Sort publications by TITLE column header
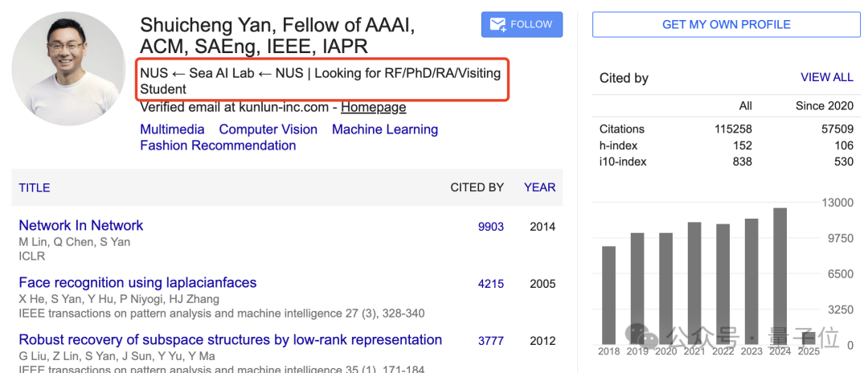 click(x=35, y=187)
